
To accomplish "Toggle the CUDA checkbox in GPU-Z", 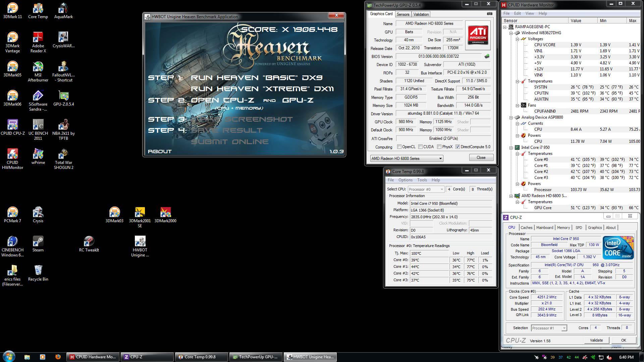I will (x=420, y=147).
